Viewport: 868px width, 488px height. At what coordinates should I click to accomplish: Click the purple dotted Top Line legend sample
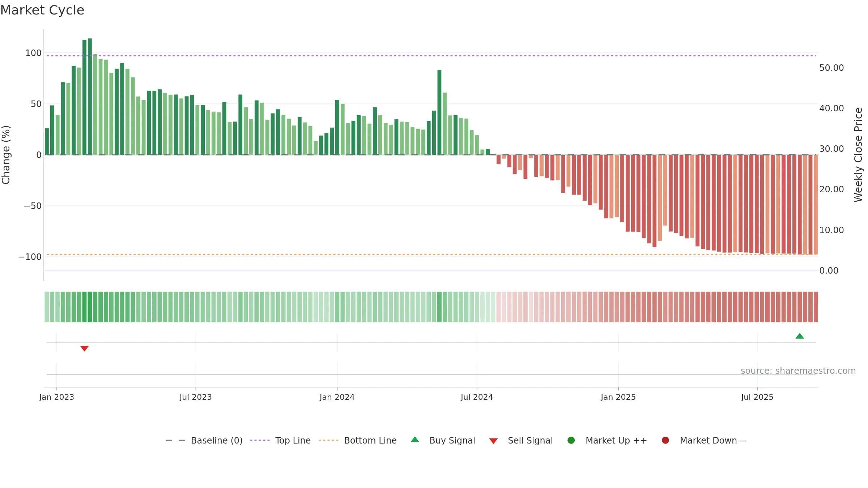[260, 440]
